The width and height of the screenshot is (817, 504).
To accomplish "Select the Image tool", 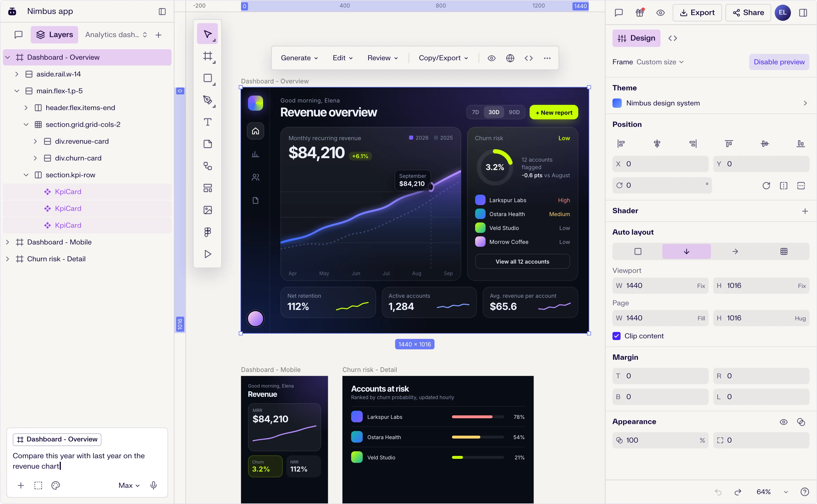I will 208,210.
